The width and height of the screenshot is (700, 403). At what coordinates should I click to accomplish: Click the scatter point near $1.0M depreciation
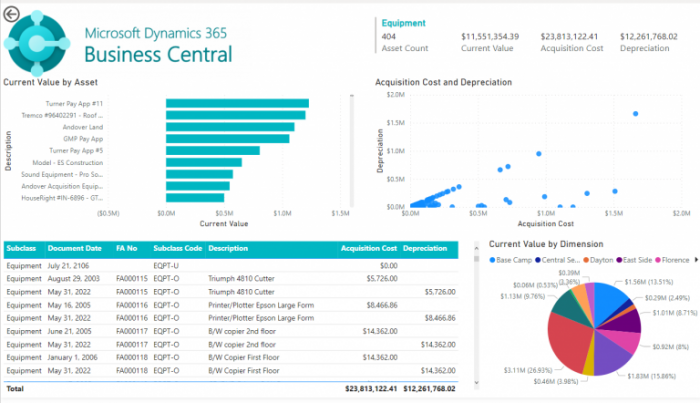(x=539, y=154)
